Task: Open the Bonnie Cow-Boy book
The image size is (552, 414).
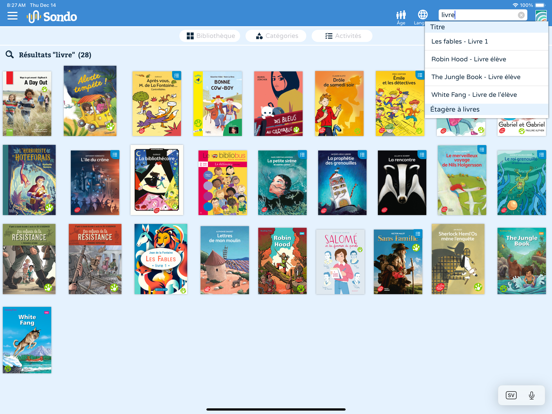Action: pyautogui.click(x=218, y=104)
